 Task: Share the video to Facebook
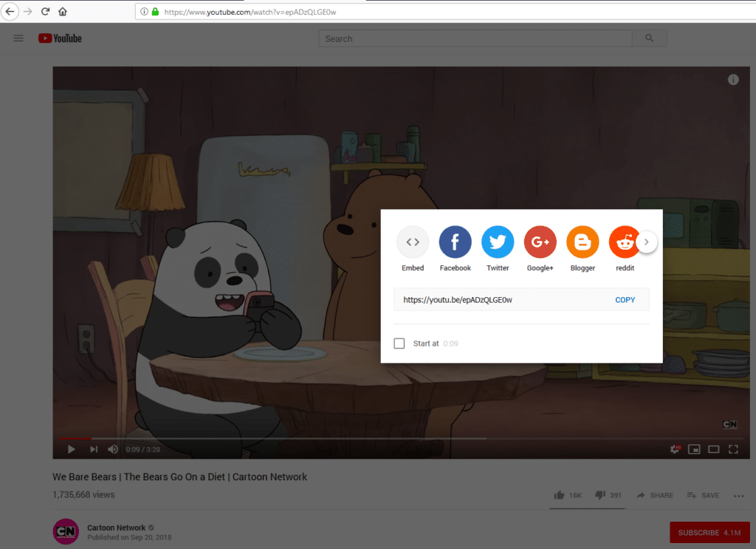[455, 242]
